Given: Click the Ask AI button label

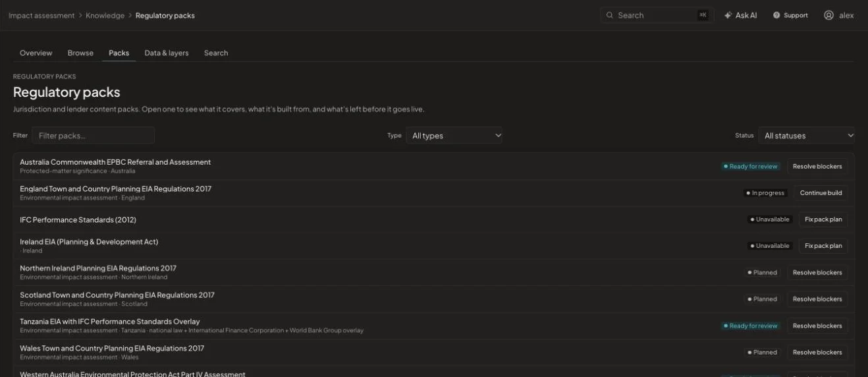Looking at the screenshot, I should coord(746,15).
